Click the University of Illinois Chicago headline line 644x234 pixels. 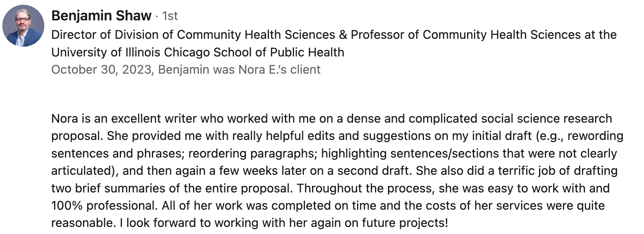[197, 52]
